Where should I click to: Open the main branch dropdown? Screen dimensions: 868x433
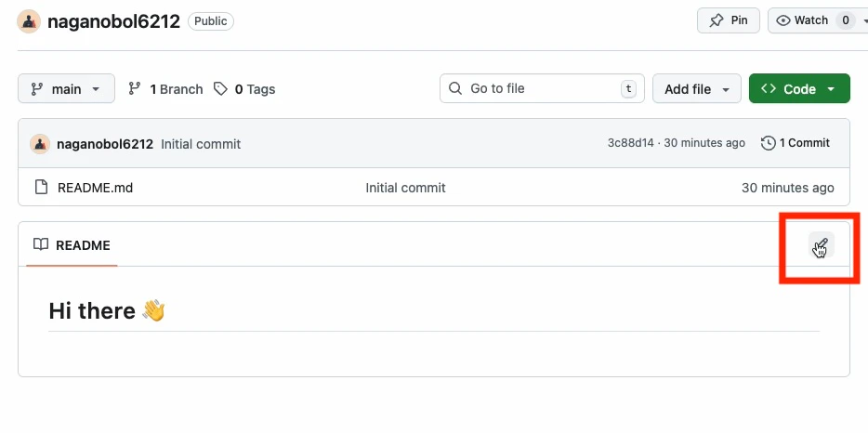[x=66, y=88]
